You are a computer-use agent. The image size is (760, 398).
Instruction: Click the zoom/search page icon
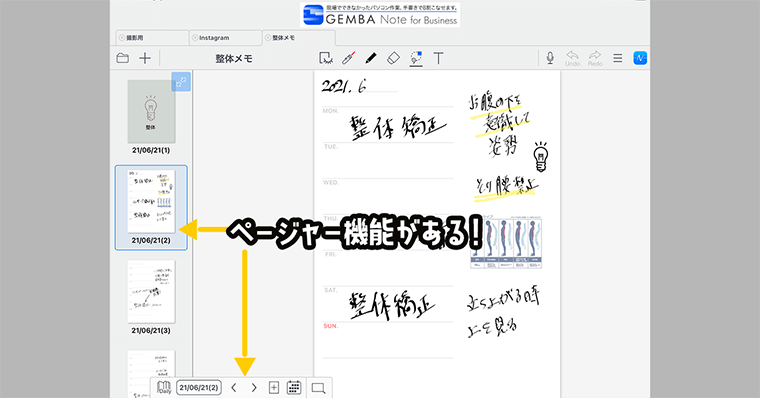pos(318,388)
